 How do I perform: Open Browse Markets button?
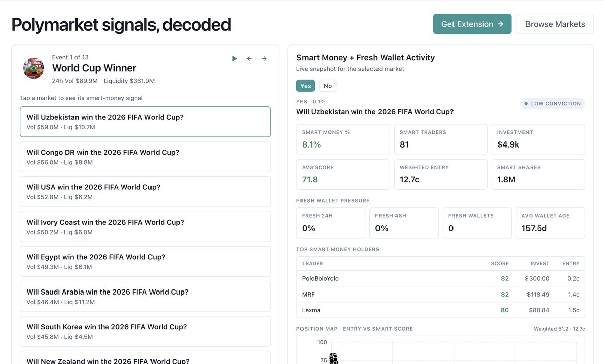pos(555,24)
